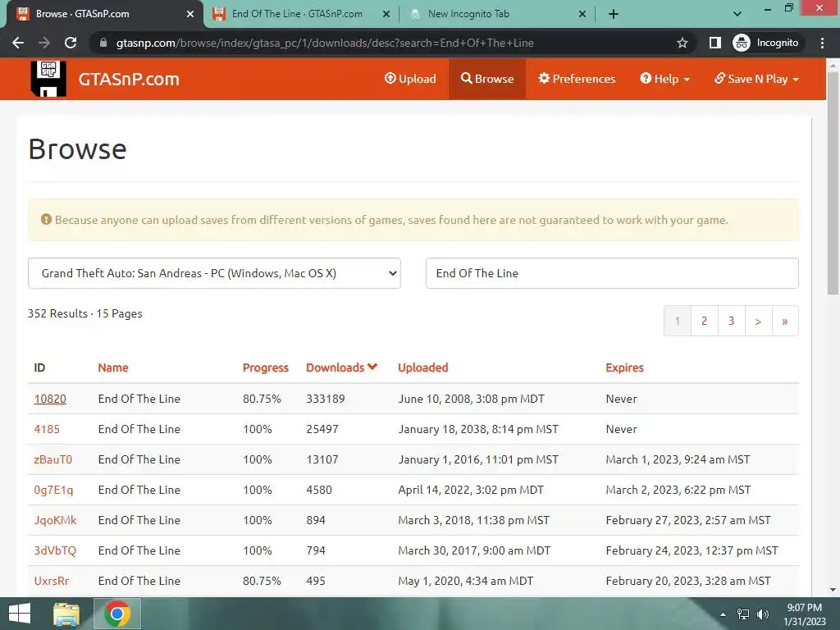Go to results page 2
840x630 pixels.
(x=704, y=321)
